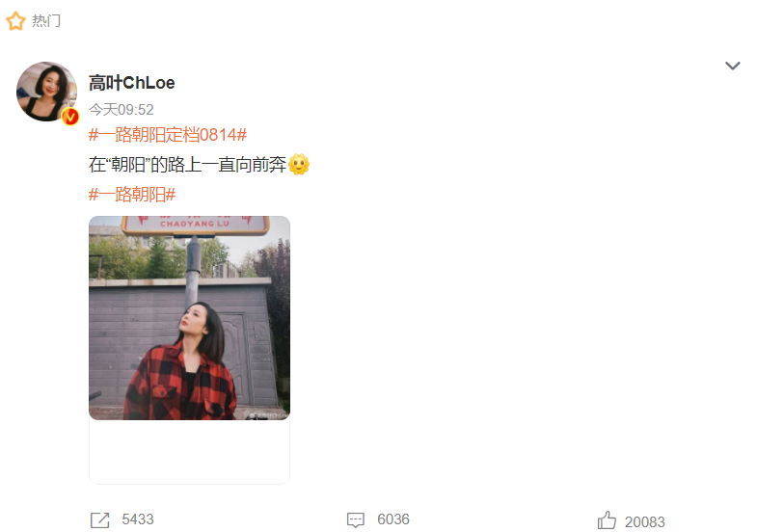Click the repost share icon

point(100,519)
